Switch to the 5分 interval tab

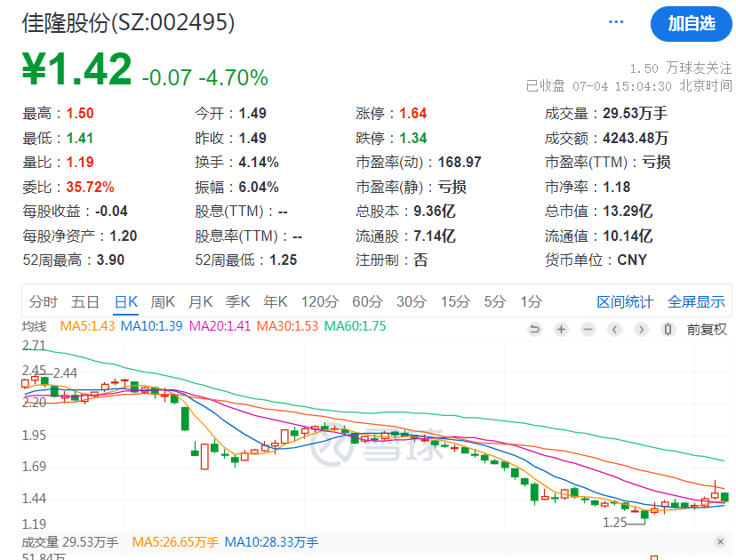[495, 301]
